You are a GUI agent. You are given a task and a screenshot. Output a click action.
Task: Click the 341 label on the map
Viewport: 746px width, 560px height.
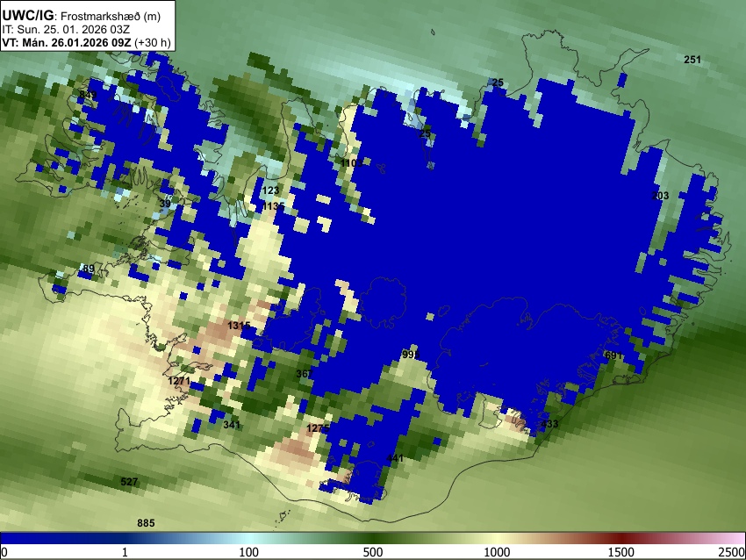tap(232, 425)
